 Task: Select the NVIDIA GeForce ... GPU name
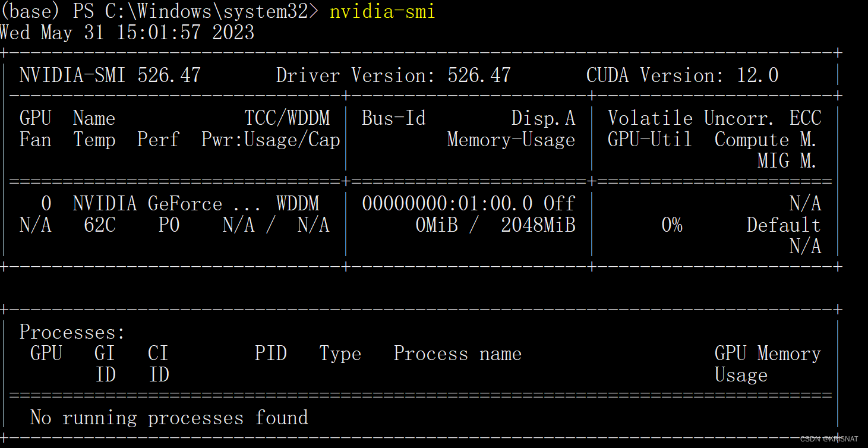166,204
